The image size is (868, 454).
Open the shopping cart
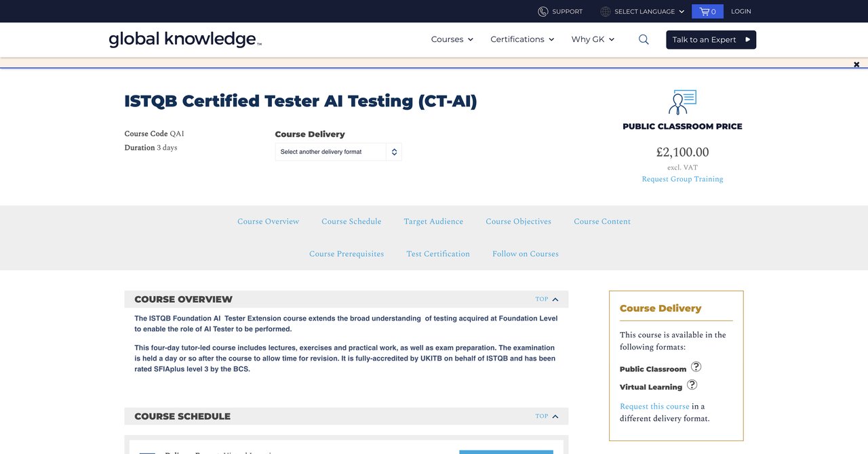click(x=707, y=12)
